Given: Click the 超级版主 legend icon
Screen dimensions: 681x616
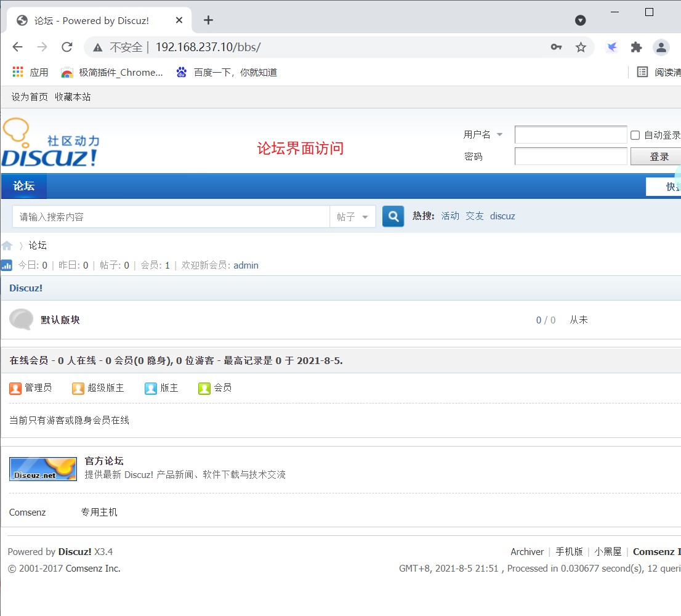Looking at the screenshot, I should point(78,388).
